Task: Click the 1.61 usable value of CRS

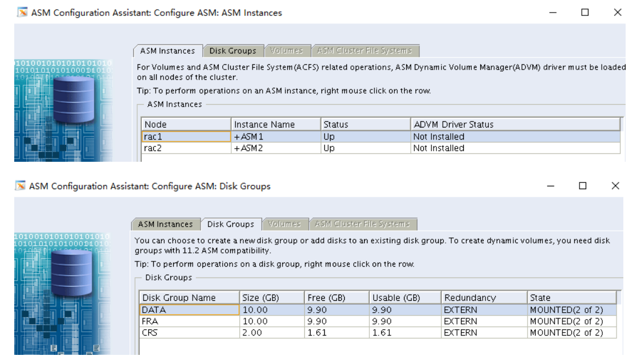Action: point(406,333)
